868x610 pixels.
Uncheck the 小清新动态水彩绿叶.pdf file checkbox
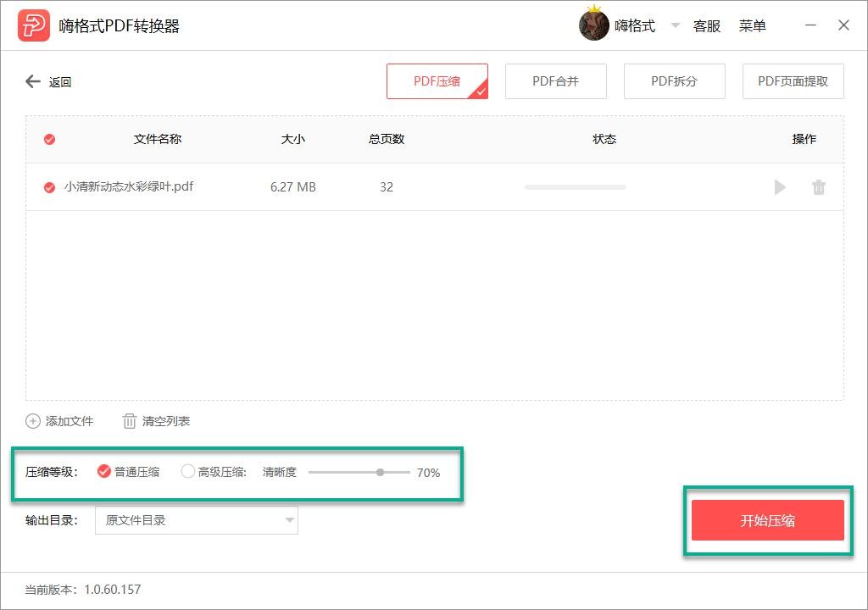coord(49,187)
